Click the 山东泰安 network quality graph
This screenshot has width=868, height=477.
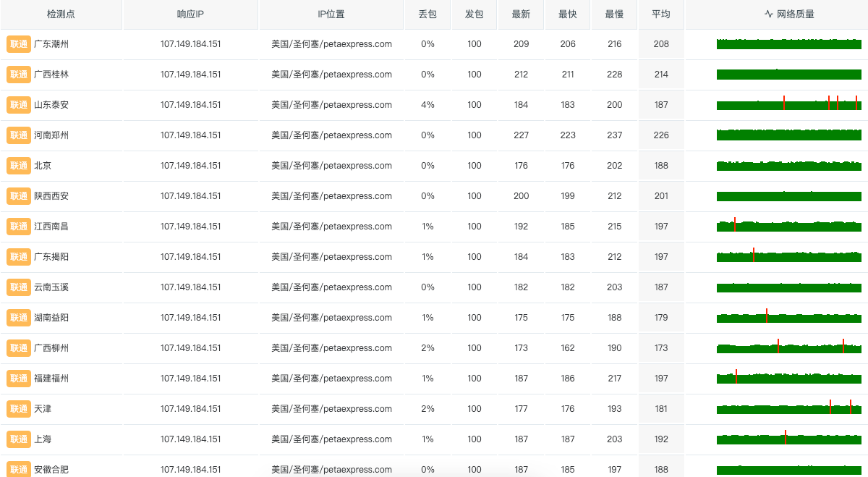pyautogui.click(x=788, y=105)
